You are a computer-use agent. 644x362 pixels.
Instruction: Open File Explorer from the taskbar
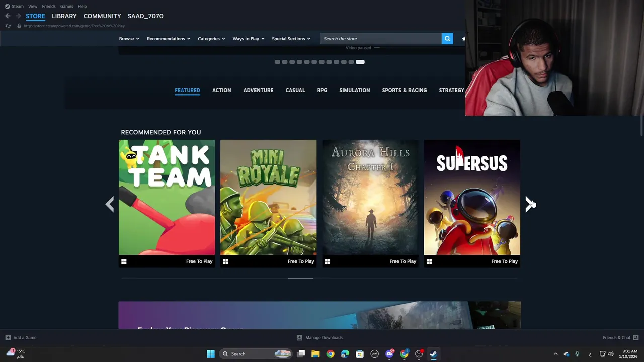tap(315, 354)
